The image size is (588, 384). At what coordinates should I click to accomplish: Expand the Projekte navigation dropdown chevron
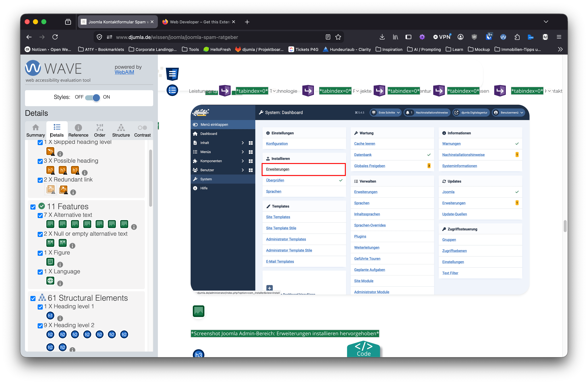coord(357,91)
